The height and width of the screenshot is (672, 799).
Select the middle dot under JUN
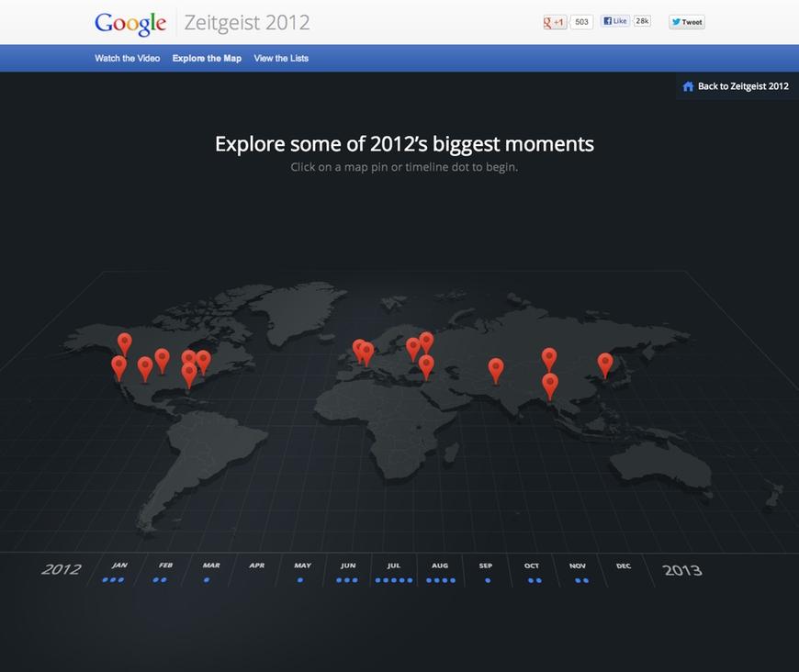[347, 580]
